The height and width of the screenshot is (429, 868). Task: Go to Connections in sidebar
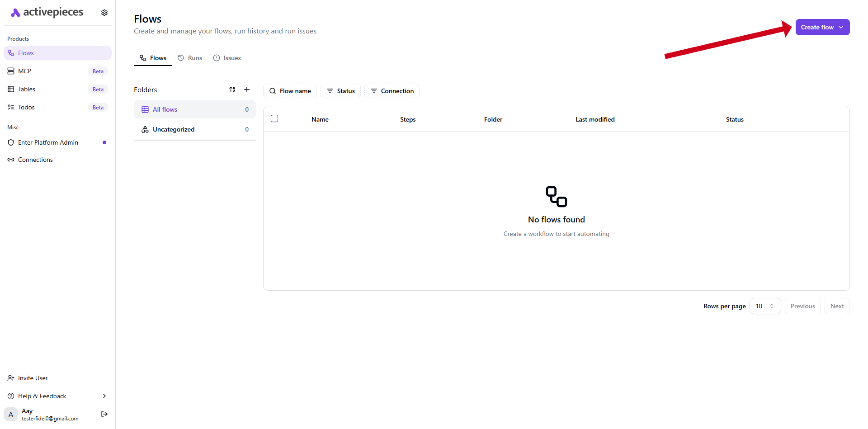(x=35, y=160)
